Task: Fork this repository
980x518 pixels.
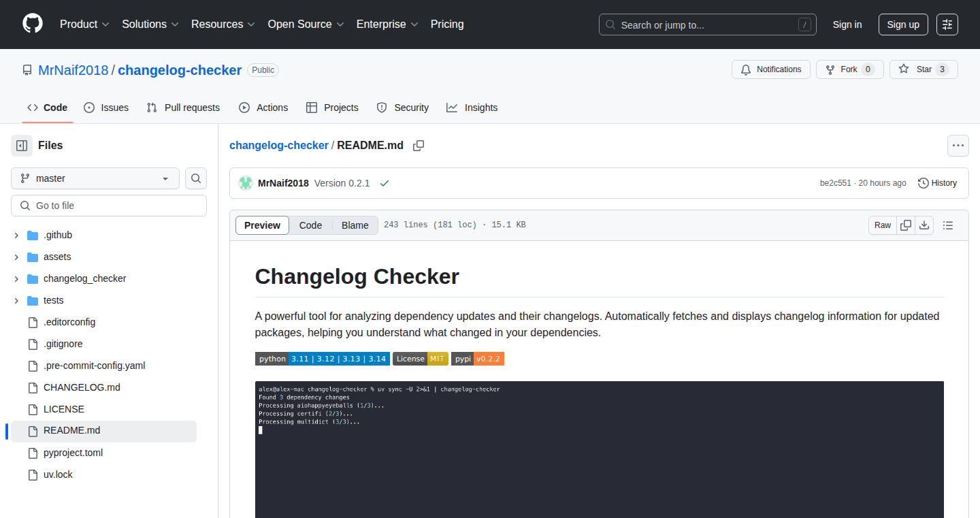Action: point(849,69)
